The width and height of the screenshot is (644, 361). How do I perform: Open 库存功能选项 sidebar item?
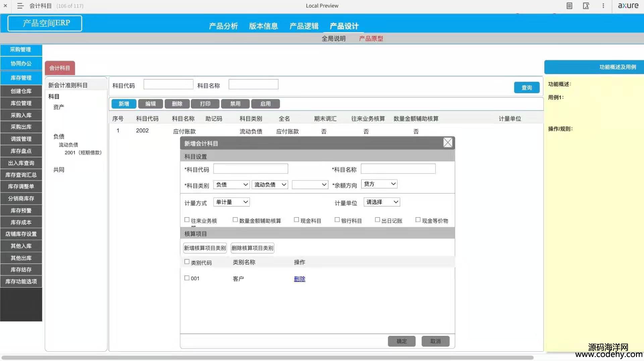pos(21,282)
